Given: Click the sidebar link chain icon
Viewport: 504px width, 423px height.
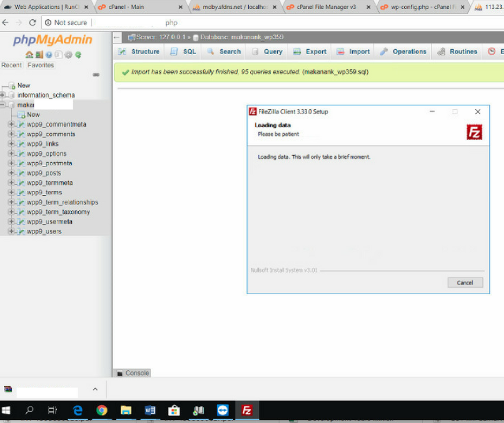Looking at the screenshot, I should tap(96, 75).
